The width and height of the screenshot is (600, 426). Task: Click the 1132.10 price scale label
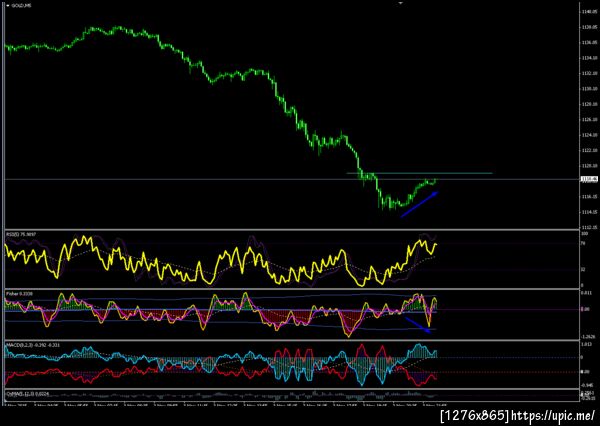point(589,73)
